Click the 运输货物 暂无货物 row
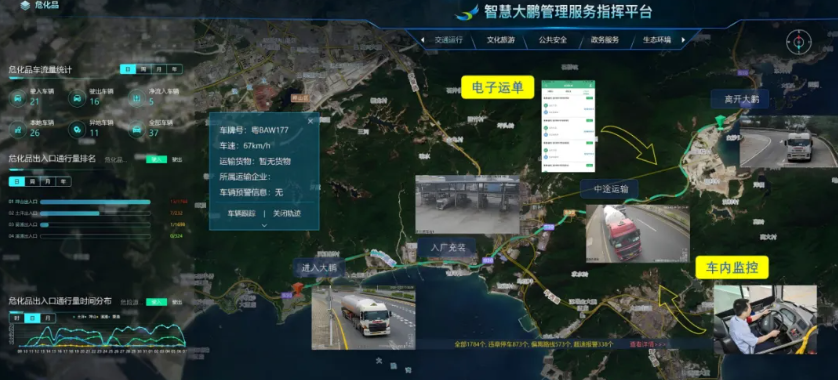The image size is (838, 380). 255,161
